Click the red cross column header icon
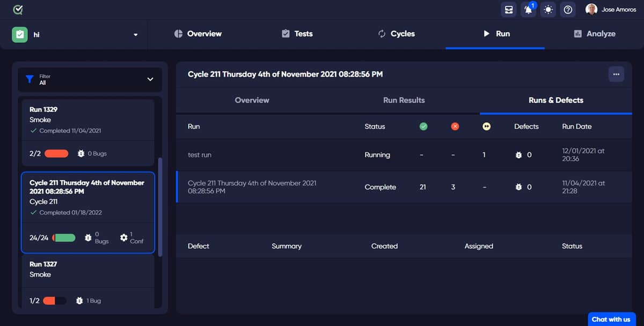Screen dimensions: 644x326 click(455, 126)
